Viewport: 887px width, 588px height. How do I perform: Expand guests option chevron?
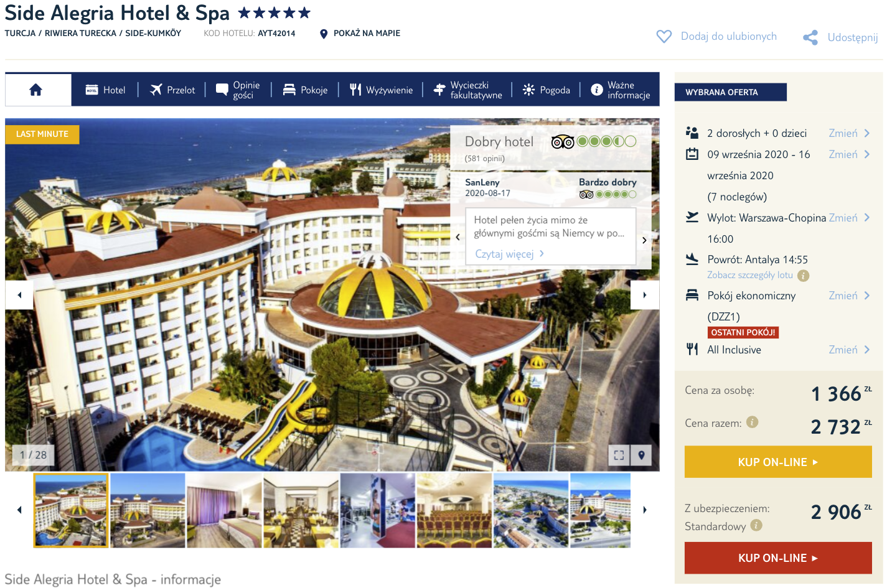[x=866, y=133]
